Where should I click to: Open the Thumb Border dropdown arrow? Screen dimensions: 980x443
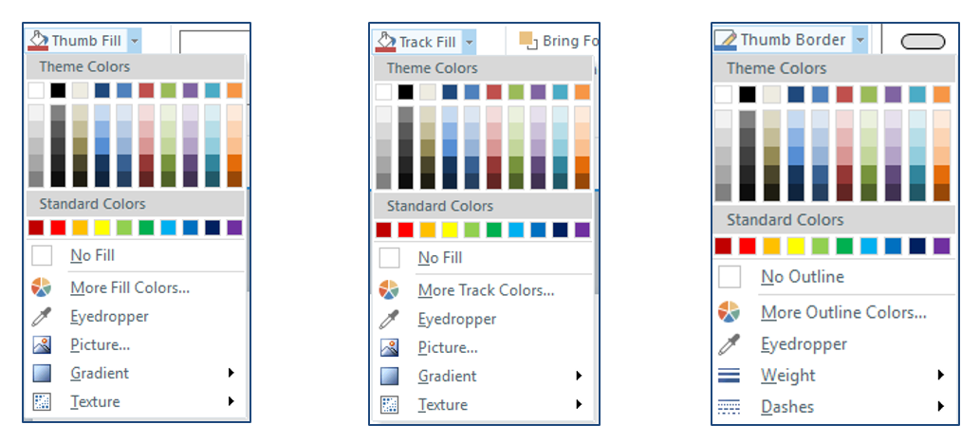860,40
